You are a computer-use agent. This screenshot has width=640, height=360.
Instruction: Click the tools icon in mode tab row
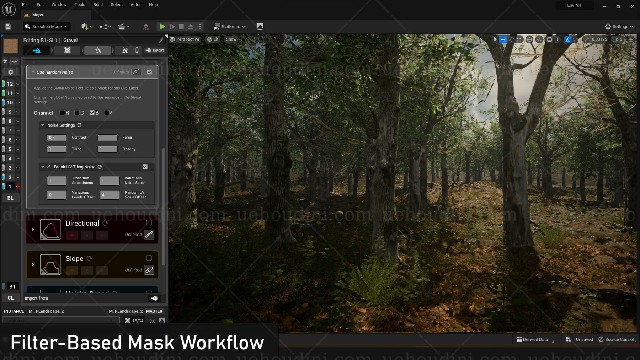pos(125,50)
